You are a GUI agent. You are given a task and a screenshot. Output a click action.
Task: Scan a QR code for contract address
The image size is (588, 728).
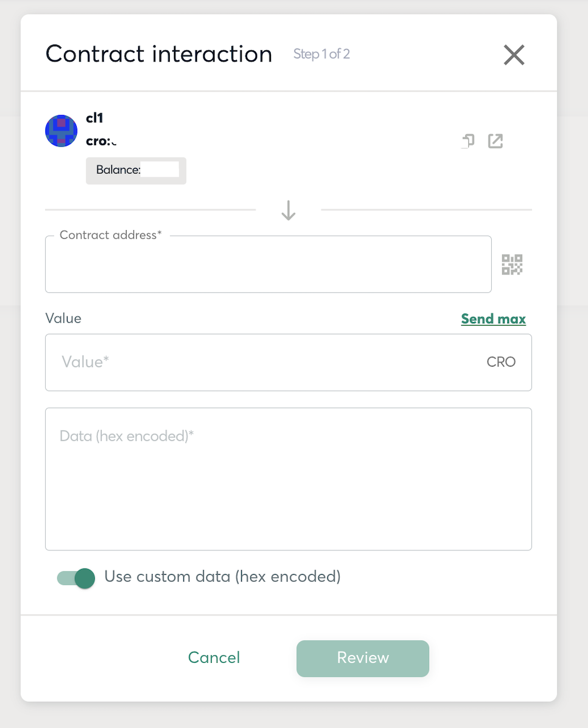[x=512, y=265]
